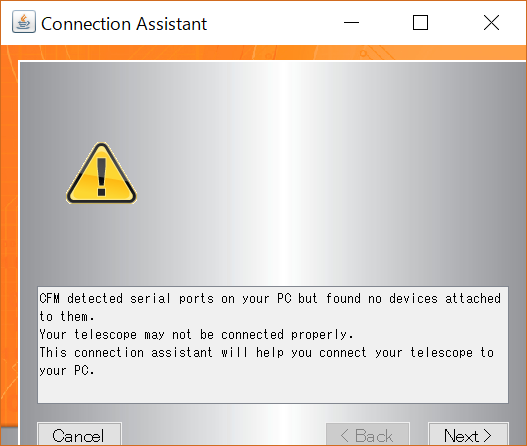The image size is (527, 446).
Task: Click the 'to them.' text line
Action: point(67,317)
